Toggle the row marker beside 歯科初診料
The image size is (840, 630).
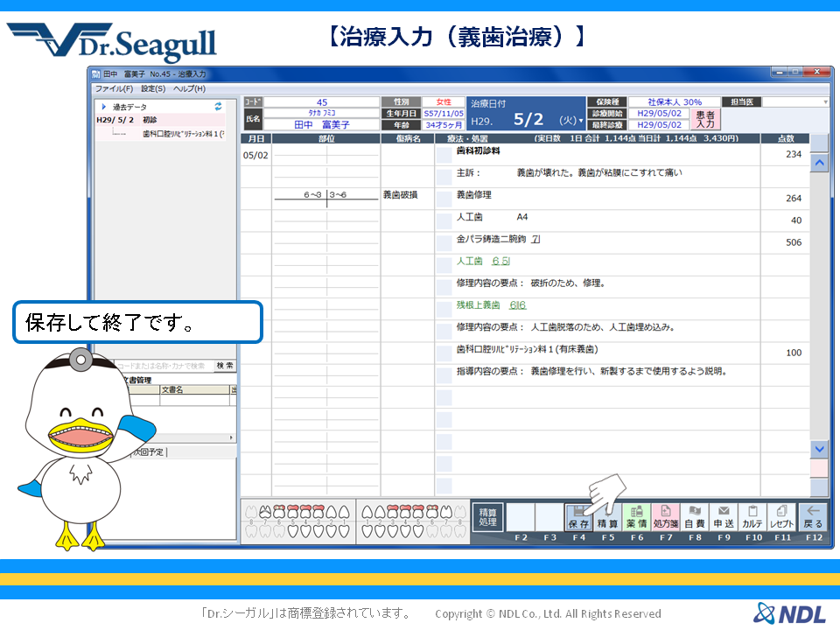[x=444, y=156]
